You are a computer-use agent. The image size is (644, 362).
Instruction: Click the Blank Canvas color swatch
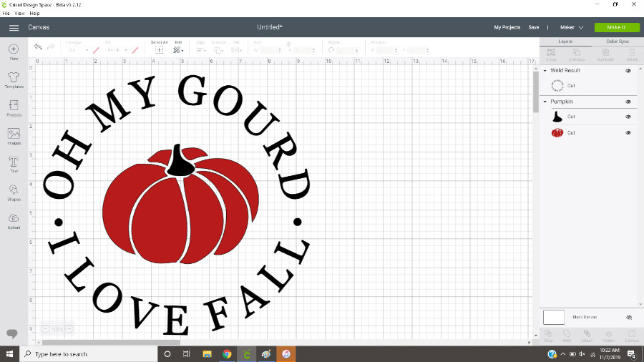(554, 317)
